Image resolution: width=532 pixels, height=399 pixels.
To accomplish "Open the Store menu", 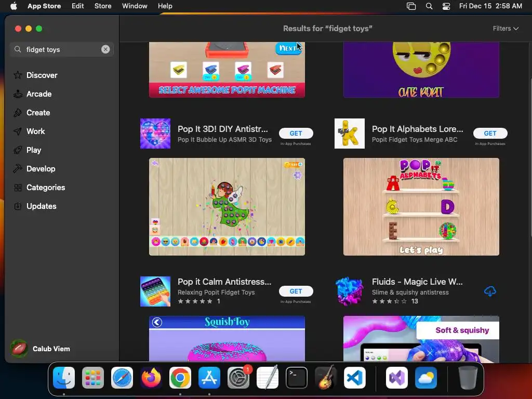I will point(103,6).
